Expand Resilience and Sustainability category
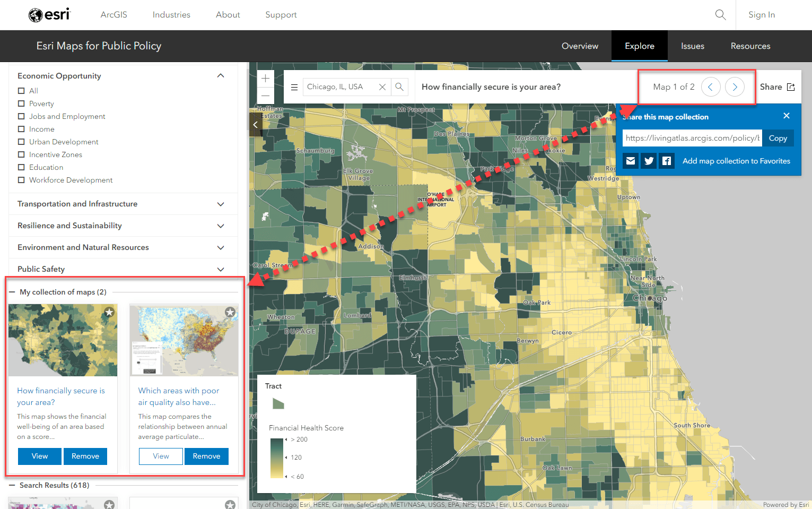812x509 pixels. pos(221,226)
